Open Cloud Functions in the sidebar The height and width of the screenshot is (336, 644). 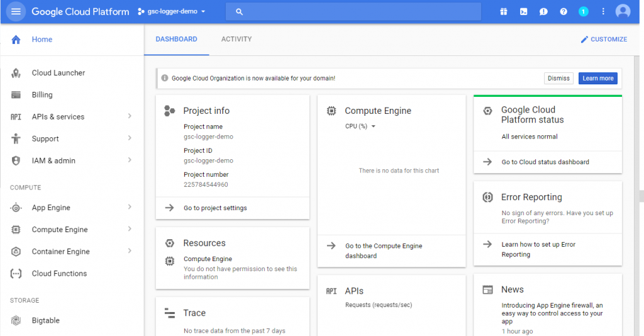pos(59,274)
